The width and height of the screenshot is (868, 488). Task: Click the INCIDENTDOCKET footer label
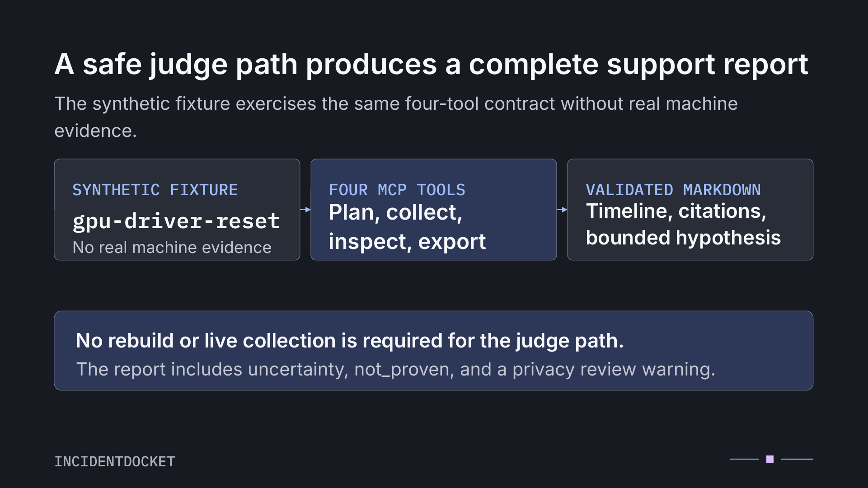click(115, 461)
